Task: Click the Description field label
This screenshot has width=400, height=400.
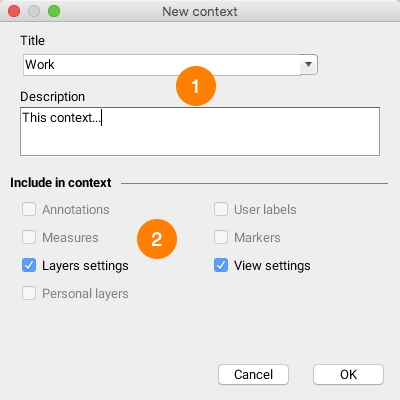Action: (x=53, y=97)
